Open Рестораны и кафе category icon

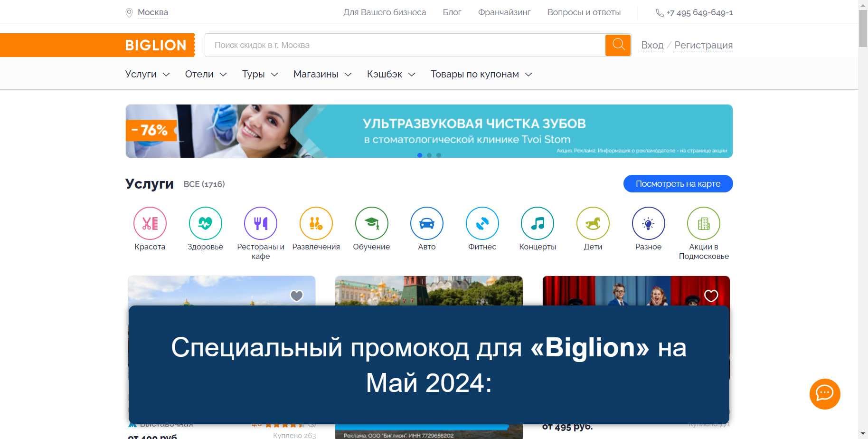tap(261, 223)
